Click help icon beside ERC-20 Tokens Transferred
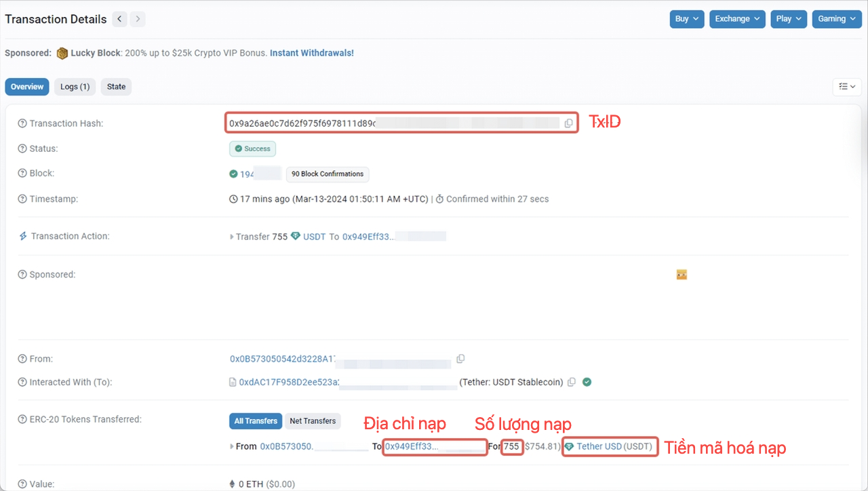The width and height of the screenshot is (868, 491). (22, 420)
